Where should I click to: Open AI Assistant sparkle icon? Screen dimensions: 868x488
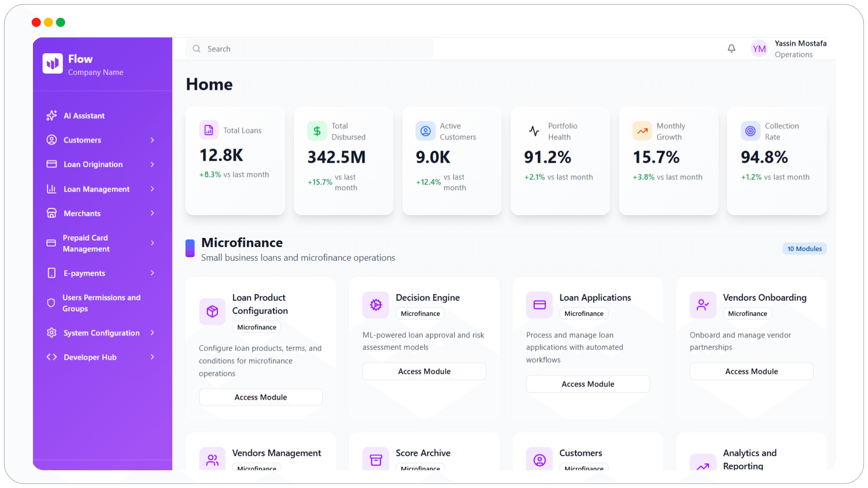51,115
